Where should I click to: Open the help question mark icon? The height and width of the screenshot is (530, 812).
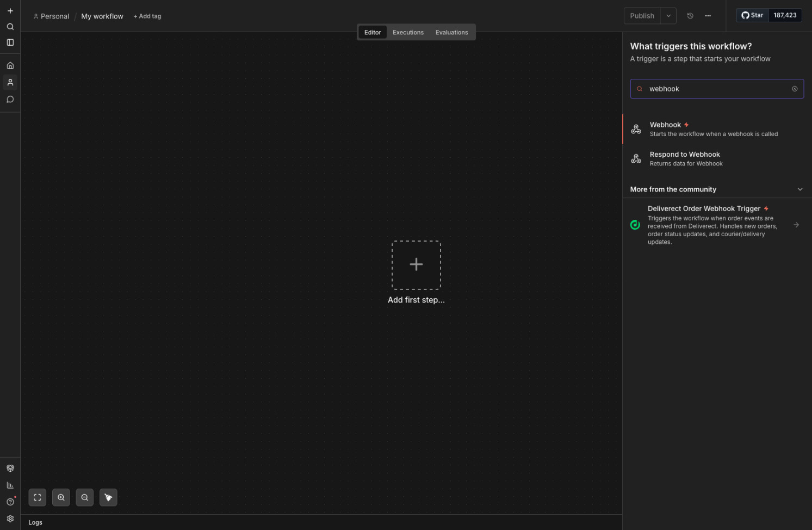pyautogui.click(x=10, y=502)
